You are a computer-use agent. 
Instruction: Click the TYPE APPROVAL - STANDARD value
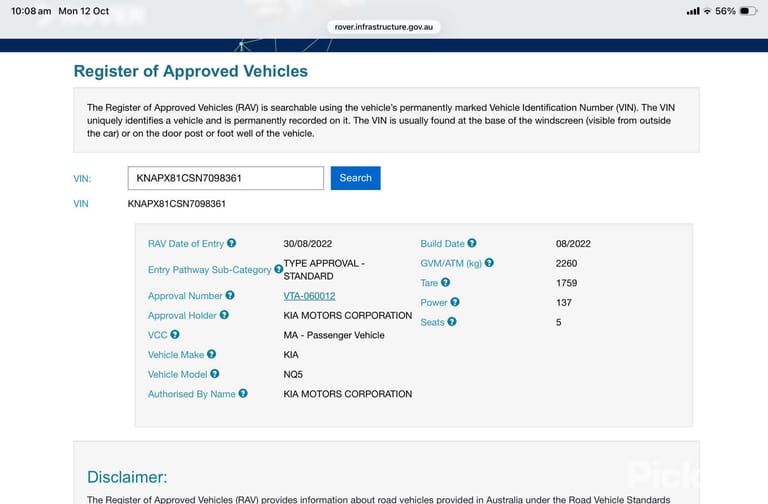pos(324,269)
